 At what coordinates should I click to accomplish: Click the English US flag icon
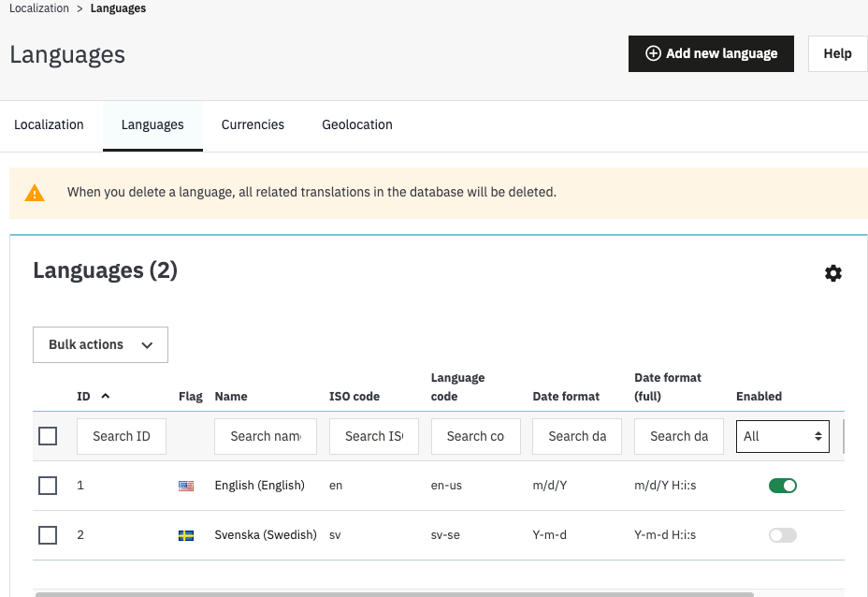(x=186, y=486)
